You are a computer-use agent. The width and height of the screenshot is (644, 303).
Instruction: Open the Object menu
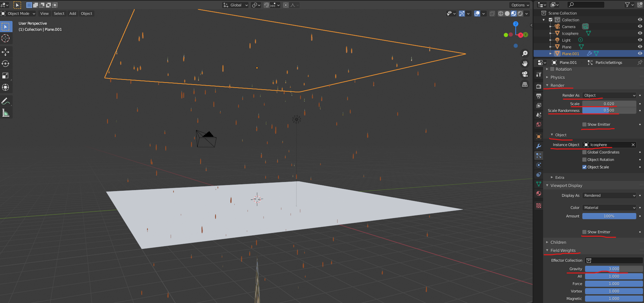[86, 14]
